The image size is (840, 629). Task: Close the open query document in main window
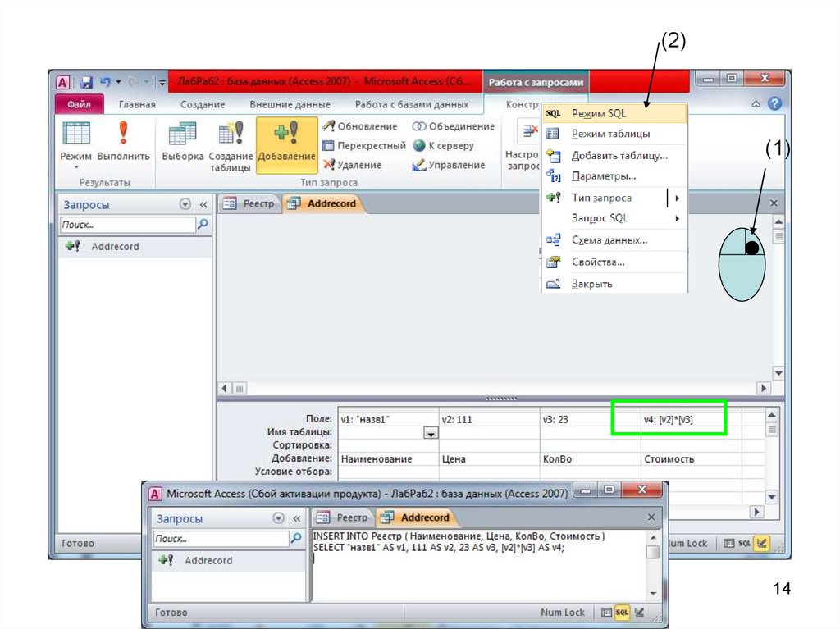point(774,203)
